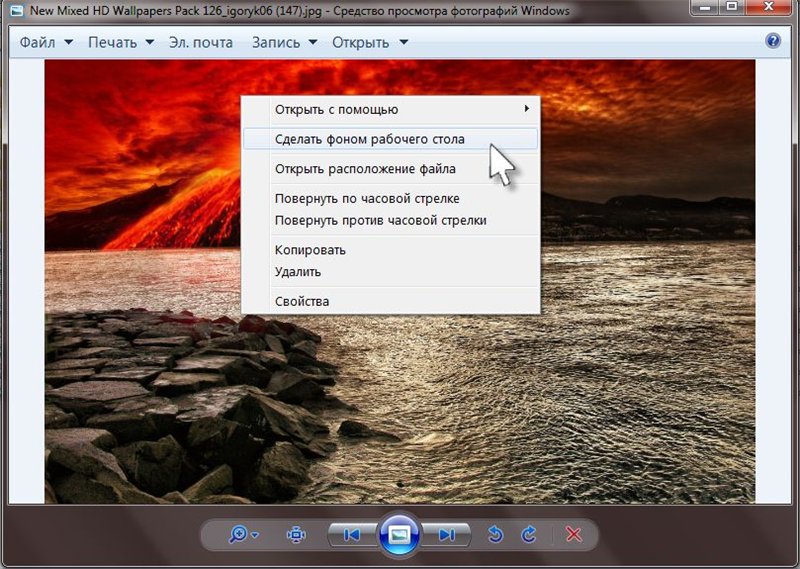Choose Удалить from the context menu
Screen dimensions: 800x569
(390, 271)
